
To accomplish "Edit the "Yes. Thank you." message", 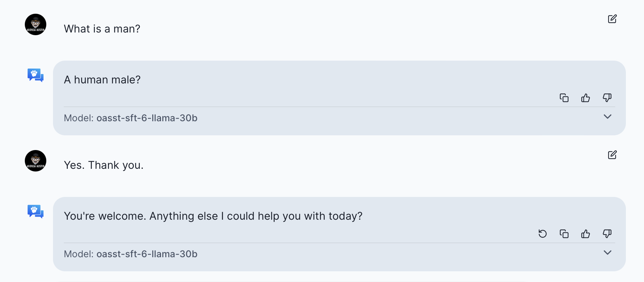I will pos(612,155).
